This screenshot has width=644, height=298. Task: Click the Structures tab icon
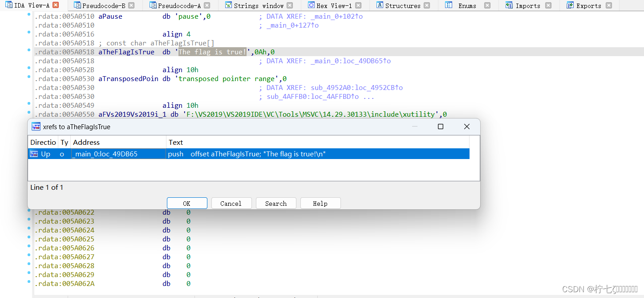379,5
